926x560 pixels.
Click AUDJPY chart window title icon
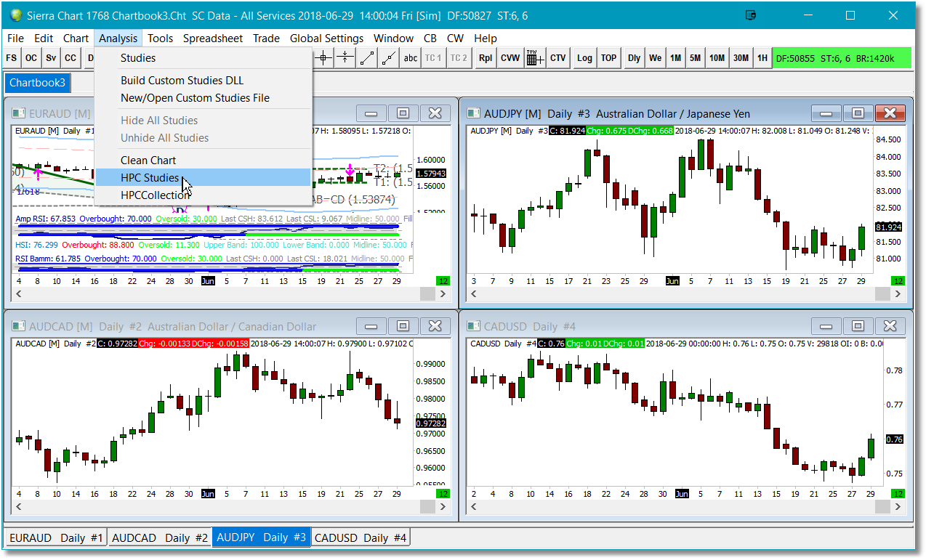473,113
